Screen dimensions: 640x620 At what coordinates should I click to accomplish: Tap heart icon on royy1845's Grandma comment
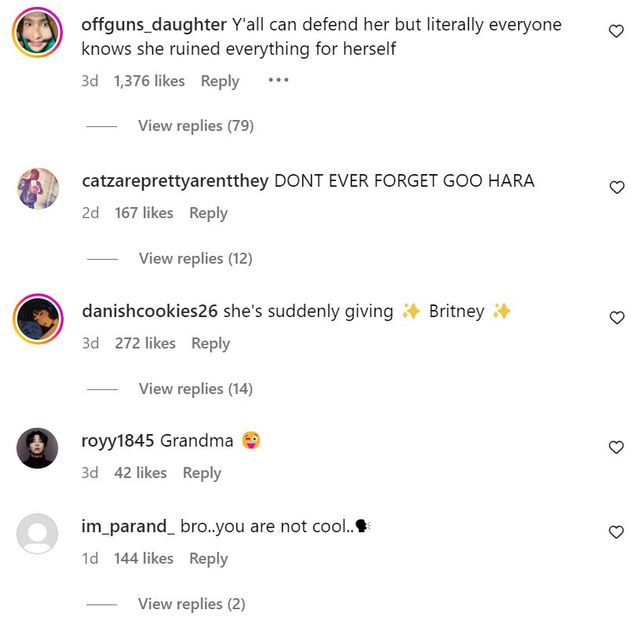pos(616,447)
